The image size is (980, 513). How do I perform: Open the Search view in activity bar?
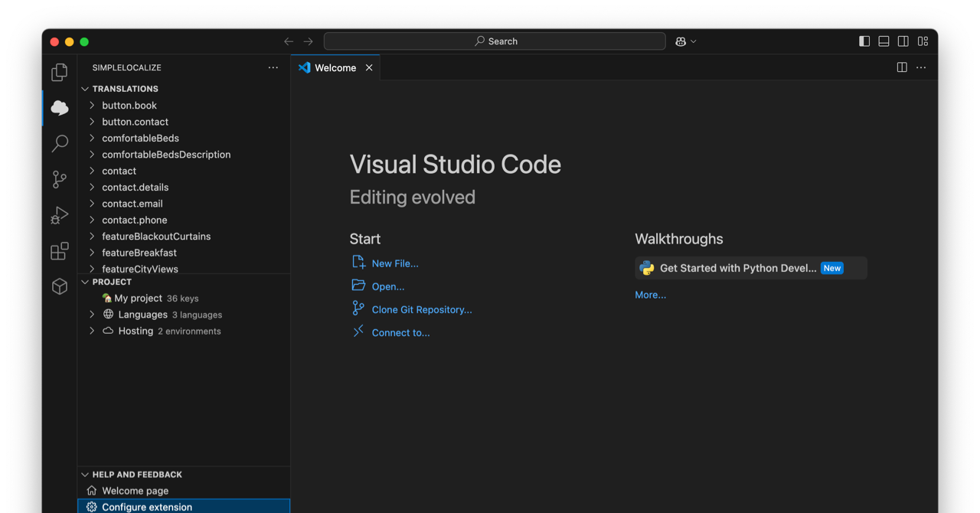click(x=60, y=143)
